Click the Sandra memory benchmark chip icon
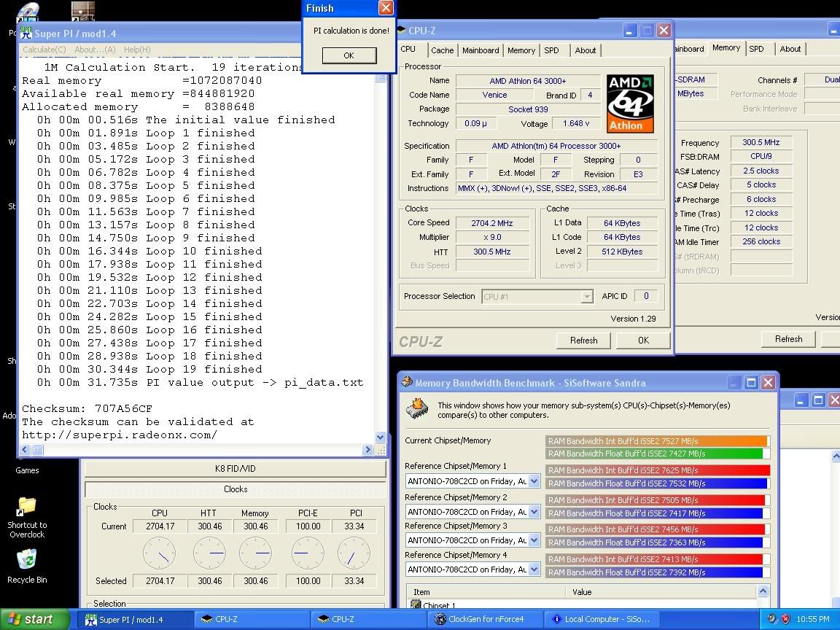The width and height of the screenshot is (840, 630). point(418,408)
